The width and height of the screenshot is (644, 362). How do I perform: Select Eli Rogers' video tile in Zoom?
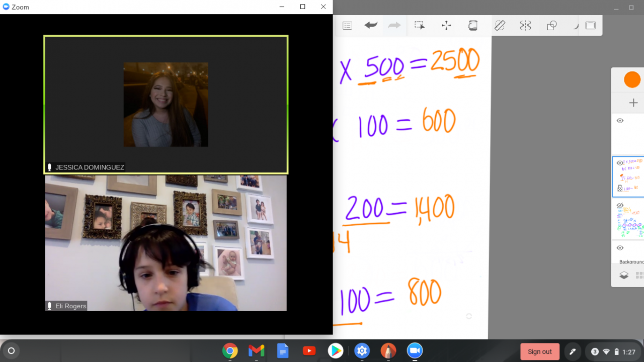(x=166, y=243)
